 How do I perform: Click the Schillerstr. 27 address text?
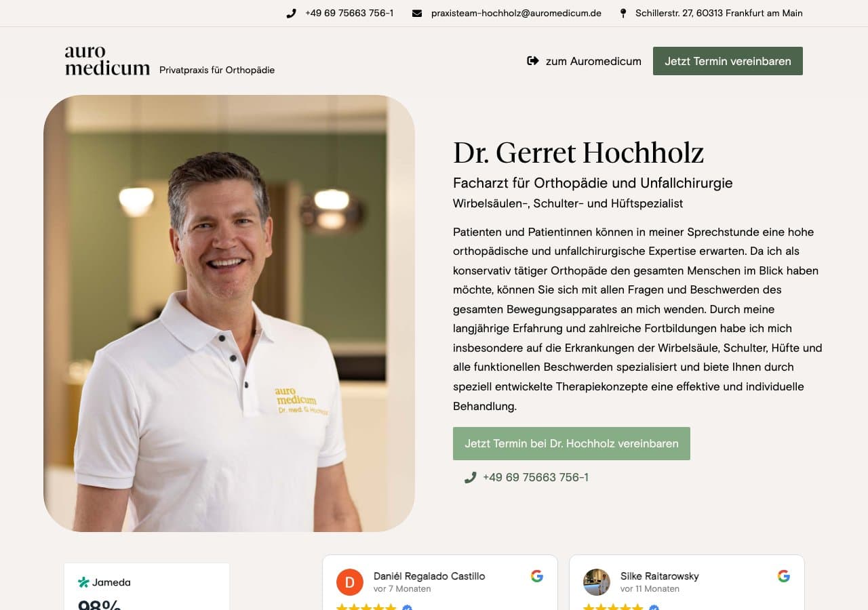718,13
